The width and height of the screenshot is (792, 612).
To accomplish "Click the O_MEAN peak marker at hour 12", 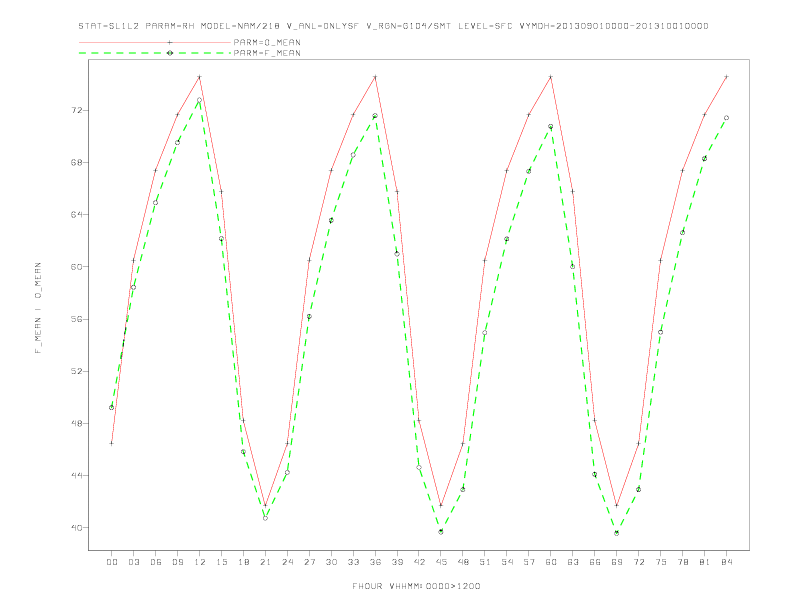I will (x=200, y=77).
